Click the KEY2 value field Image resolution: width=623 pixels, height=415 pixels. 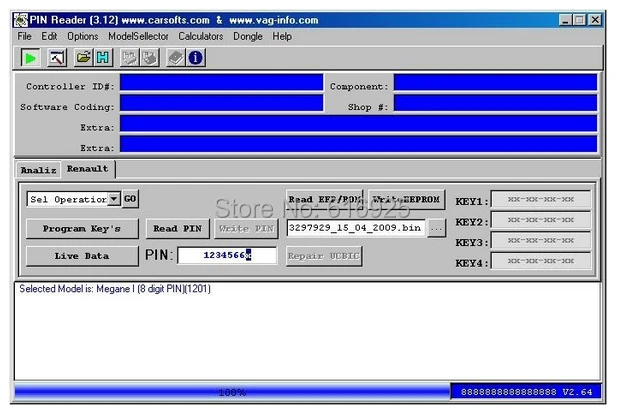coord(541,220)
